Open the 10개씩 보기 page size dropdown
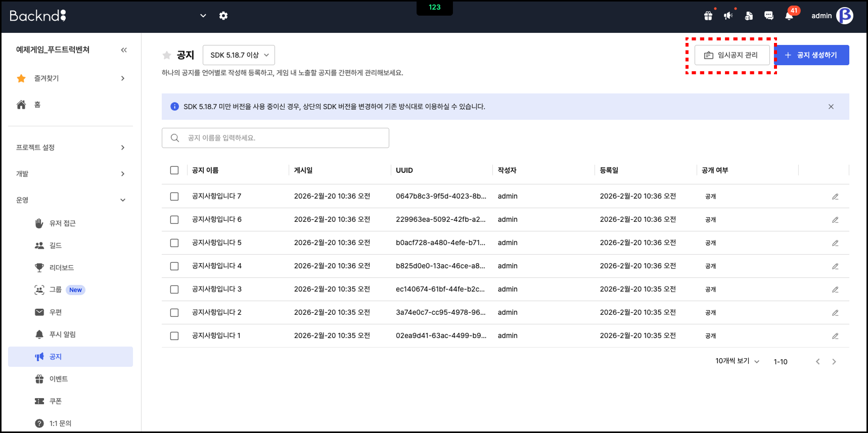868x433 pixels. point(737,361)
